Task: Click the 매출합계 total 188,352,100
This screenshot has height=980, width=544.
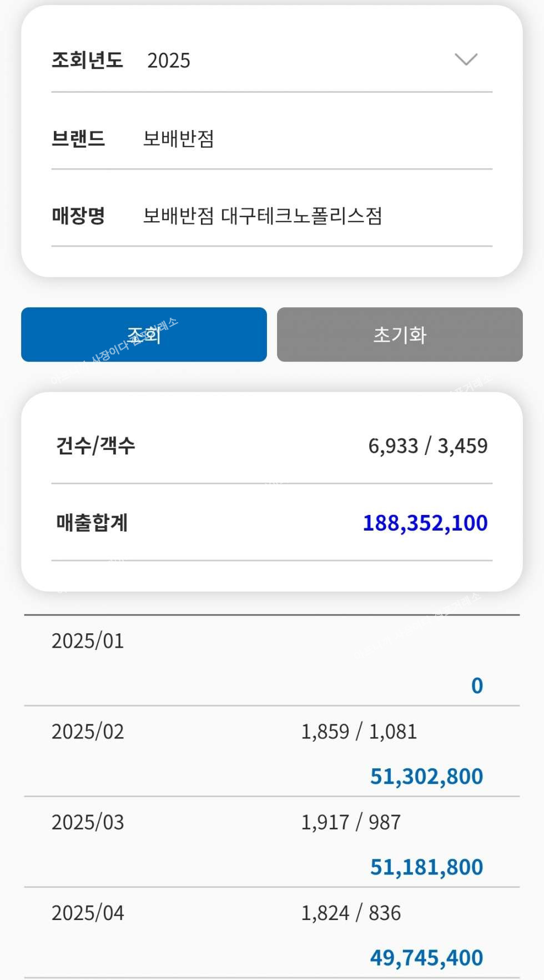Action: [425, 523]
